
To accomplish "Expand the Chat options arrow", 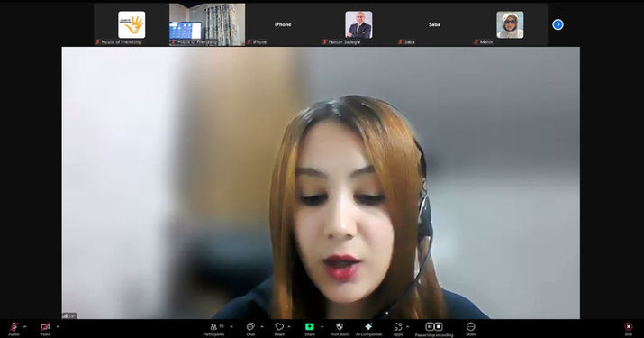I will pyautogui.click(x=262, y=327).
